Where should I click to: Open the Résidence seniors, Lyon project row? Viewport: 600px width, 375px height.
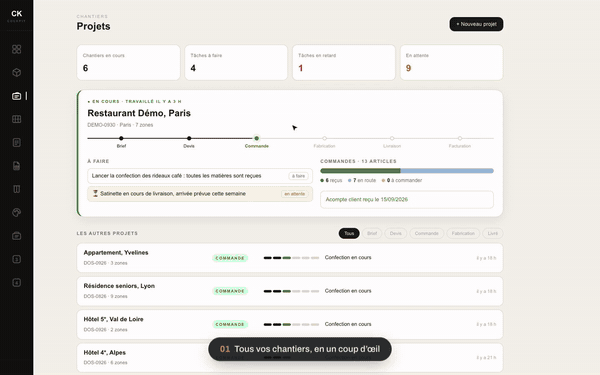[x=290, y=291]
